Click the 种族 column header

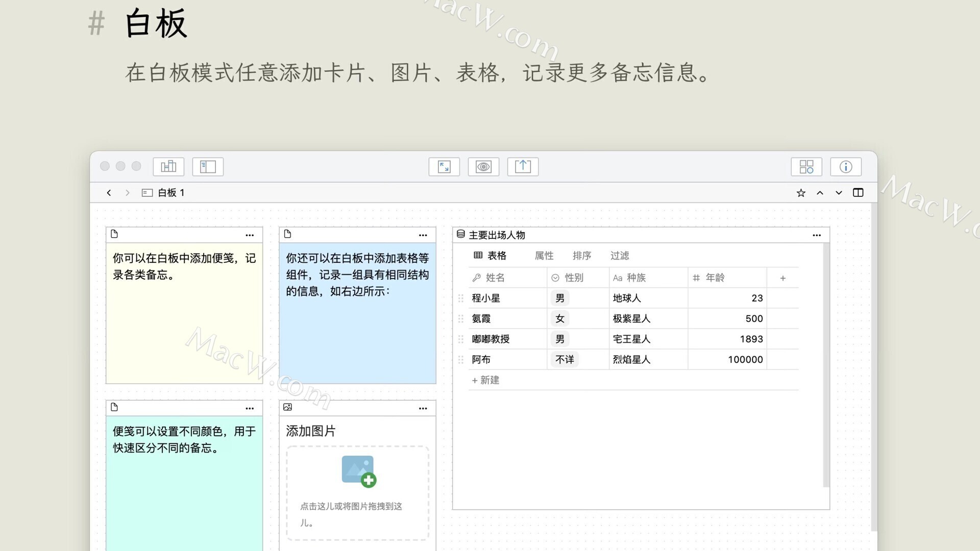(648, 278)
